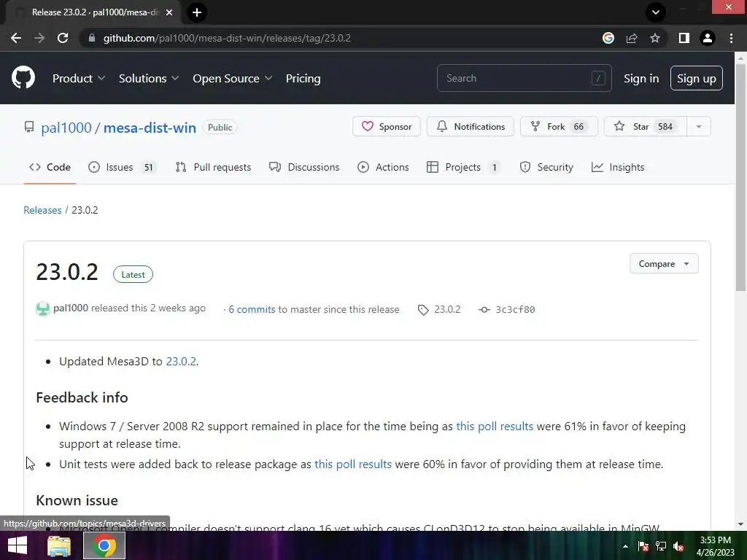Viewport: 747px width, 560px height.
Task: Open network status tray icon
Action: (661, 546)
